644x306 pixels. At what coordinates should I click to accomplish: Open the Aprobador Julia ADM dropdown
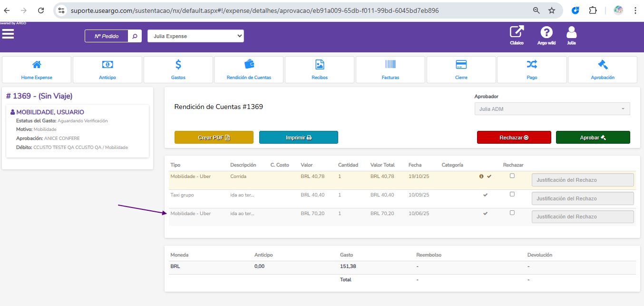point(552,109)
